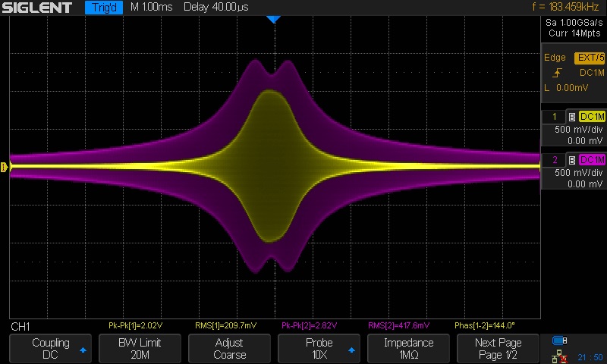Select the magenta DC1M channel 2 badge
Viewport: 607px width, 364px height.
tap(591, 160)
